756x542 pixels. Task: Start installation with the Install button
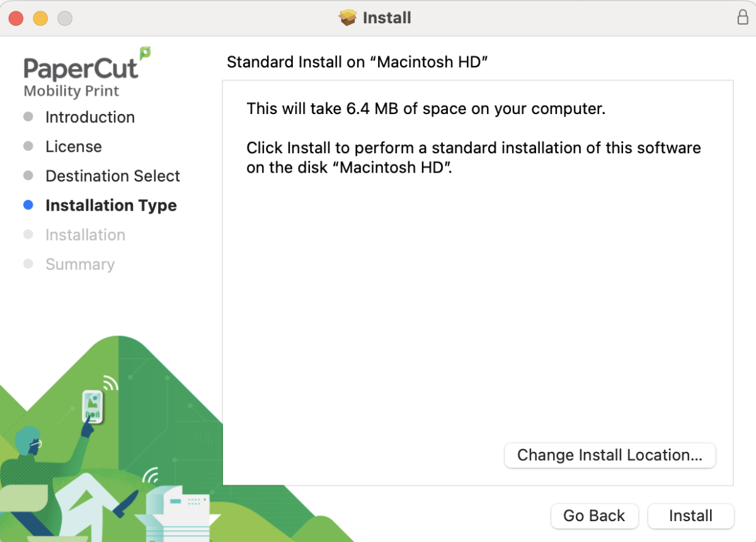[x=690, y=516]
